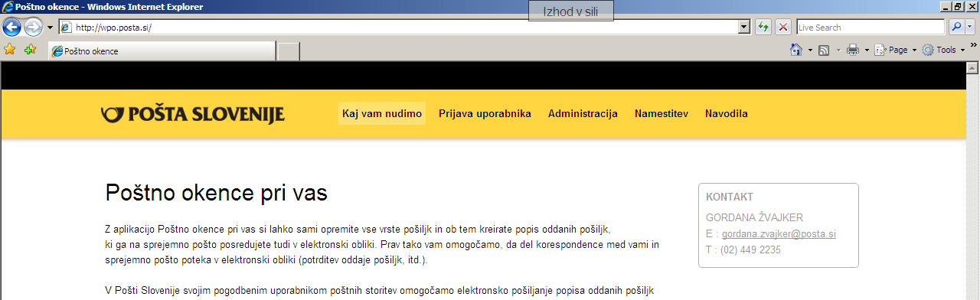This screenshot has height=300, width=980.
Task: Expand the feeds dropdown arrow
Action: pyautogui.click(x=838, y=50)
